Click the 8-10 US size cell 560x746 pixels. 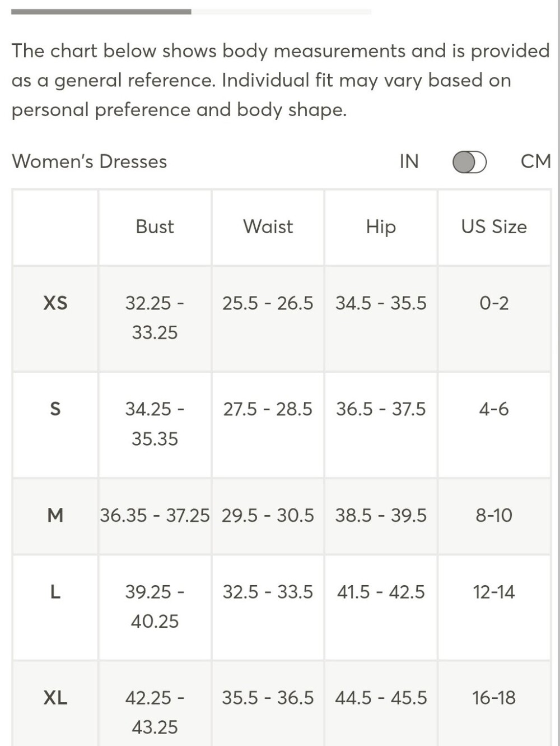point(494,515)
